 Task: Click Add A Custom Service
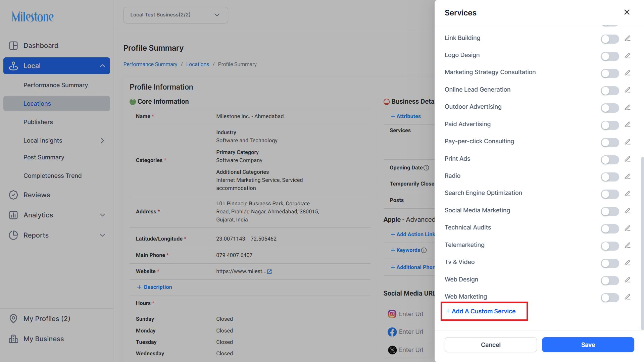click(481, 311)
